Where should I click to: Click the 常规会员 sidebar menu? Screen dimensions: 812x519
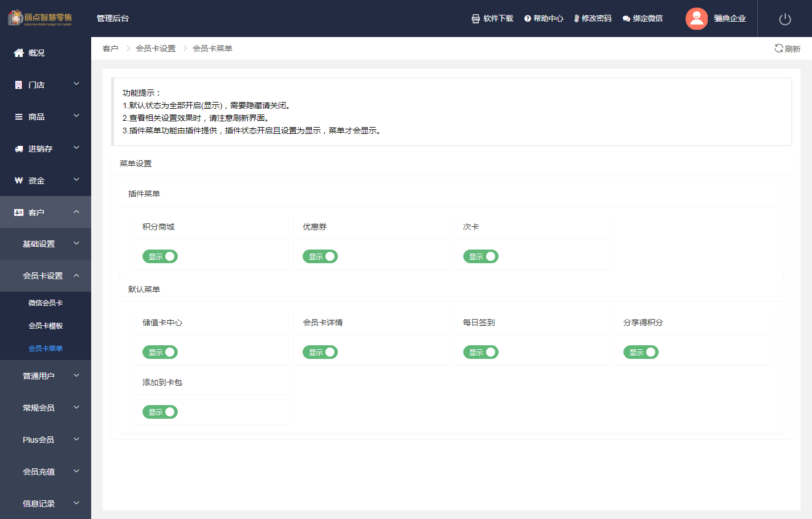46,408
